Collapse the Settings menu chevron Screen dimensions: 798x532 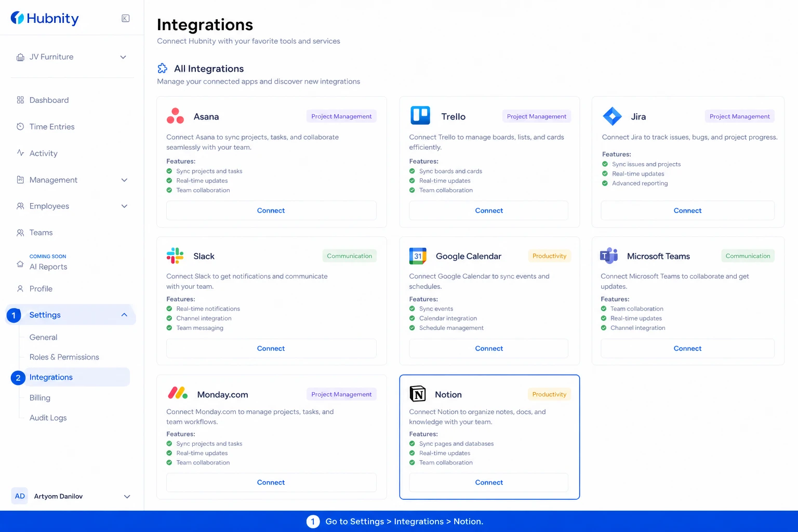click(x=124, y=315)
